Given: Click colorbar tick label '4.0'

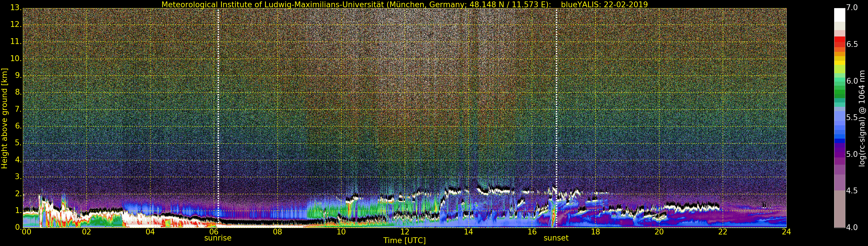Looking at the screenshot, I should point(852,227).
